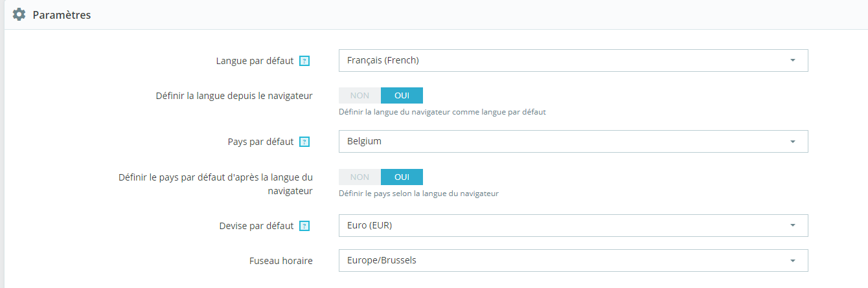The width and height of the screenshot is (868, 288).
Task: Show help tooltip for Devise par défaut
Action: pos(304,226)
